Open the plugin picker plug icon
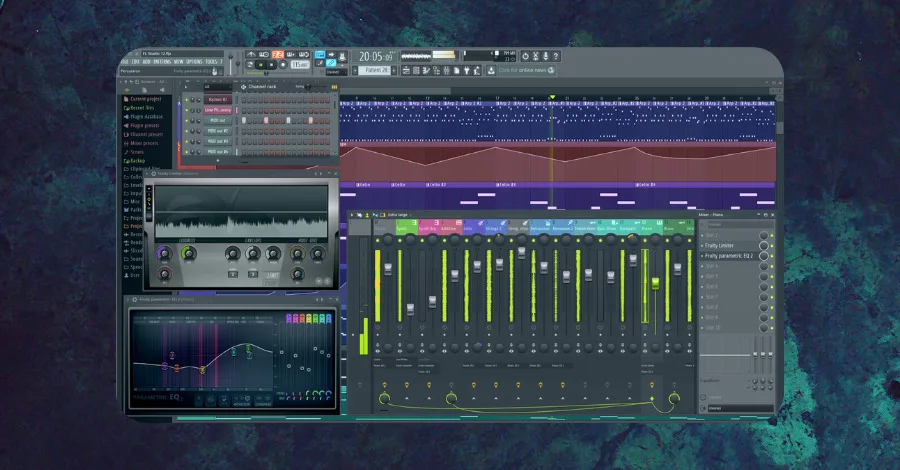This screenshot has width=900, height=470. point(467,71)
